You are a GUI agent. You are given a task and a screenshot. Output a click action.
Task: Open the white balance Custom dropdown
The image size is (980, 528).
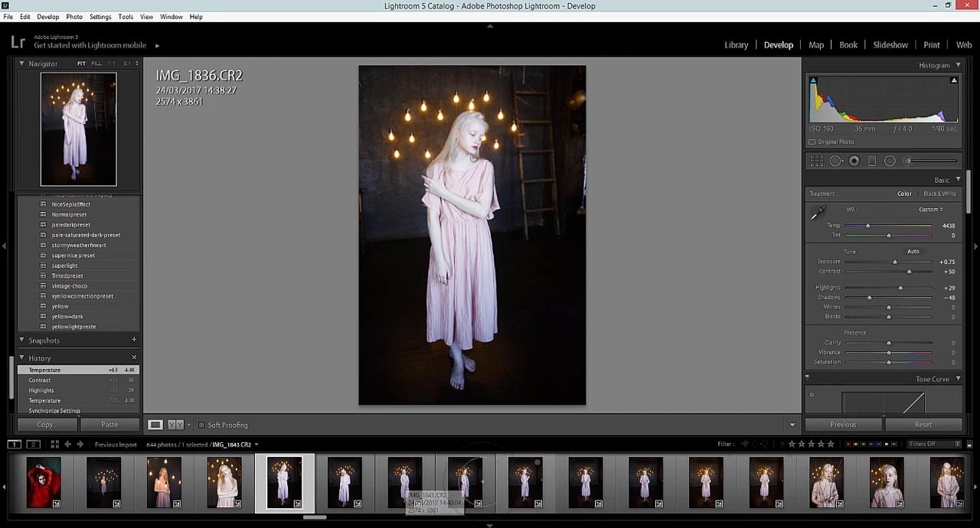(931, 209)
